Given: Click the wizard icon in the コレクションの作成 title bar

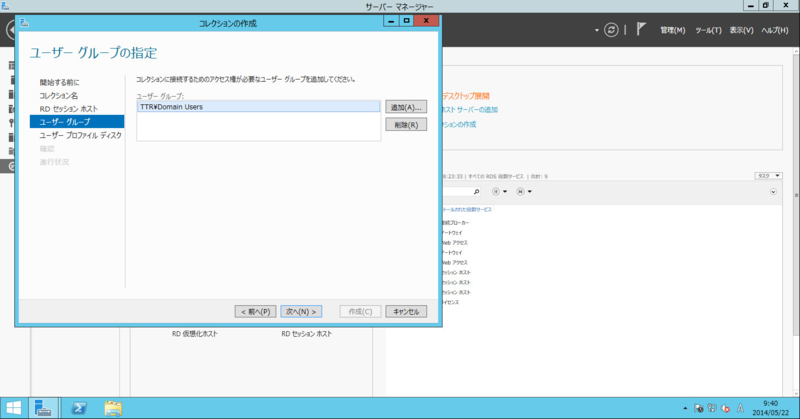Looking at the screenshot, I should (x=24, y=22).
